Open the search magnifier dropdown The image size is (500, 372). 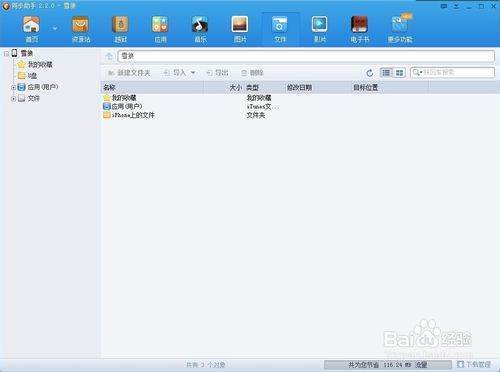(x=417, y=72)
